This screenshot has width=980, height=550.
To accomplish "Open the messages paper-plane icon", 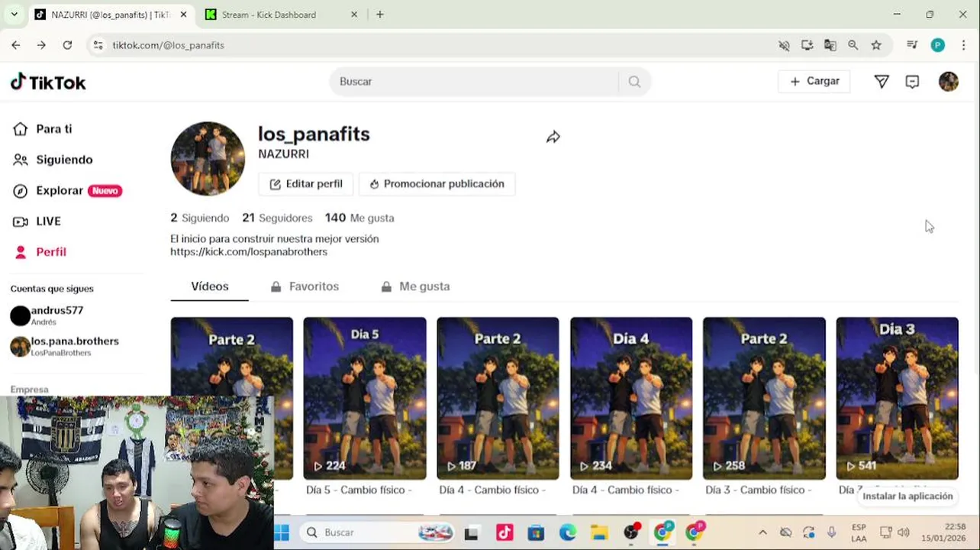I will tap(882, 82).
